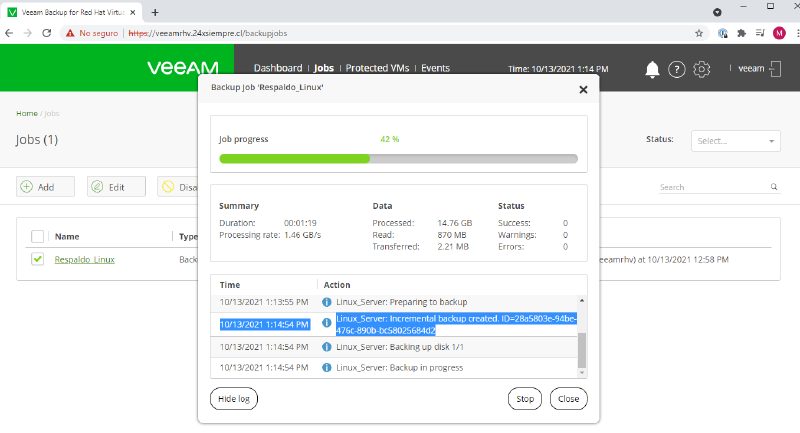
Task: Open the help question mark icon
Action: click(677, 69)
